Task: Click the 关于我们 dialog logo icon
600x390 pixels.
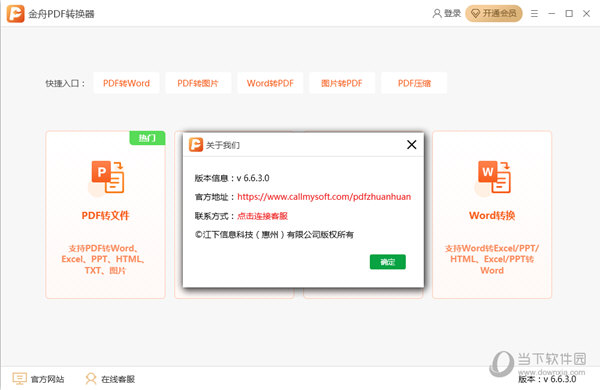Action: click(196, 145)
